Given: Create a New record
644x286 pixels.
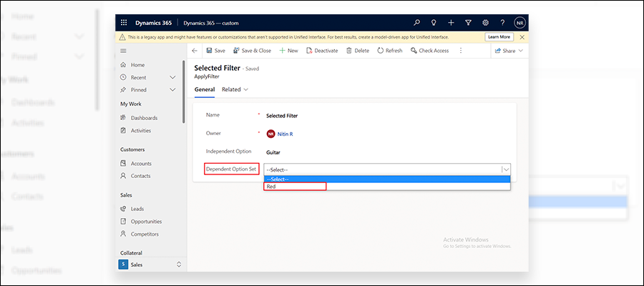Looking at the screenshot, I should [289, 51].
